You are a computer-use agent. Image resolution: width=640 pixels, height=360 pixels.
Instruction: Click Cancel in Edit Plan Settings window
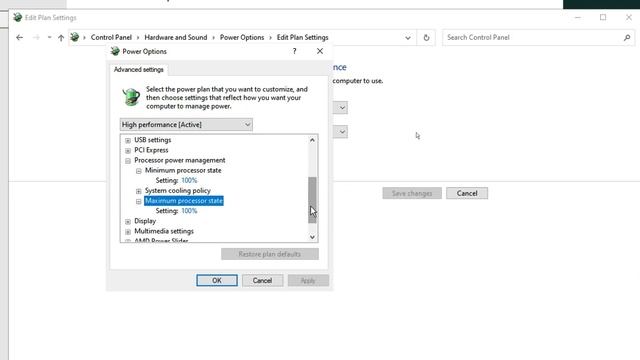[467, 193]
